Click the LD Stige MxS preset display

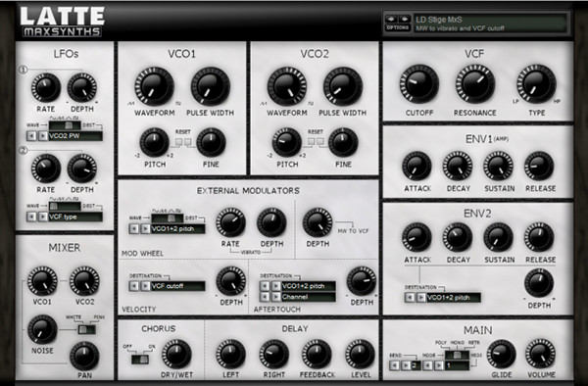pos(490,24)
